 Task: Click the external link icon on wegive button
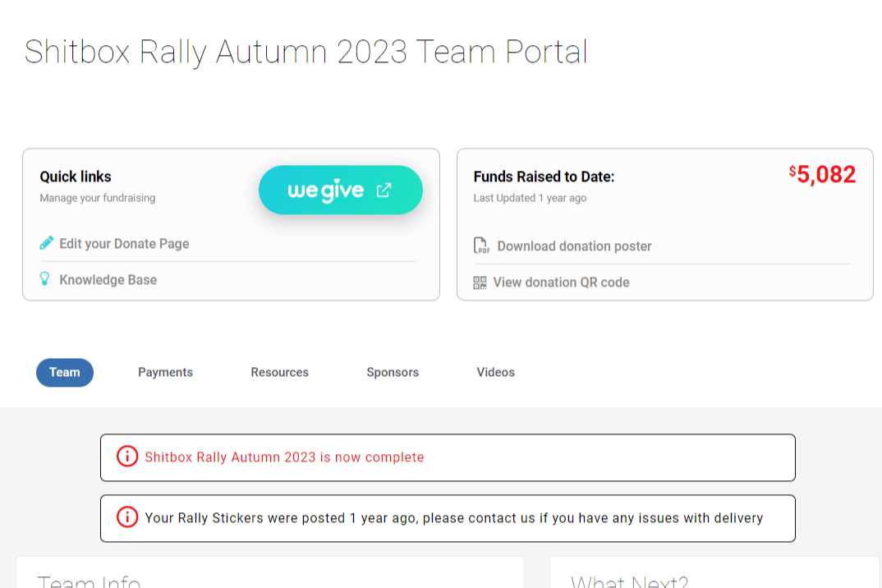coord(384,191)
